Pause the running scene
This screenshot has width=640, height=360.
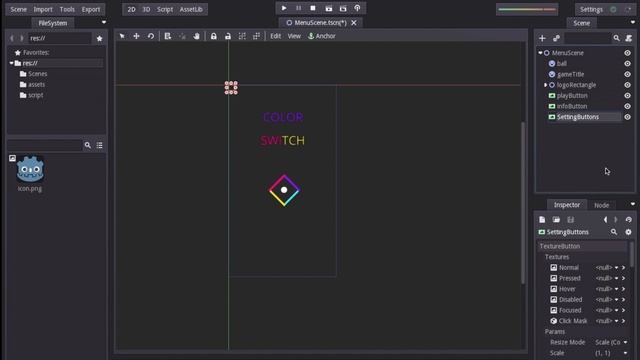click(x=298, y=8)
